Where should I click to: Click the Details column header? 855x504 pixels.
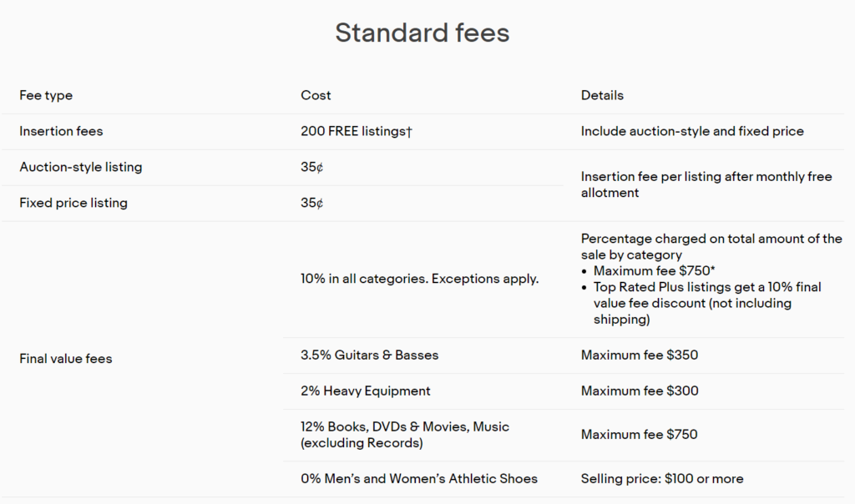point(602,95)
